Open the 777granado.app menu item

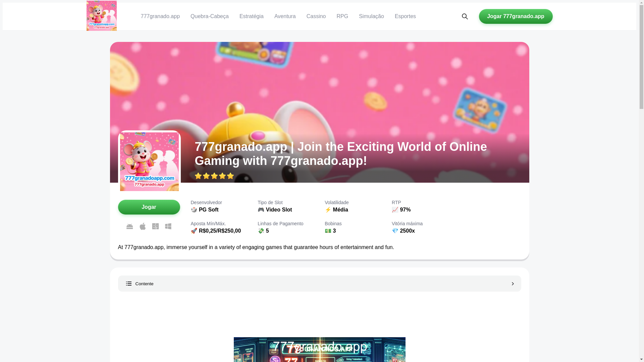(160, 16)
